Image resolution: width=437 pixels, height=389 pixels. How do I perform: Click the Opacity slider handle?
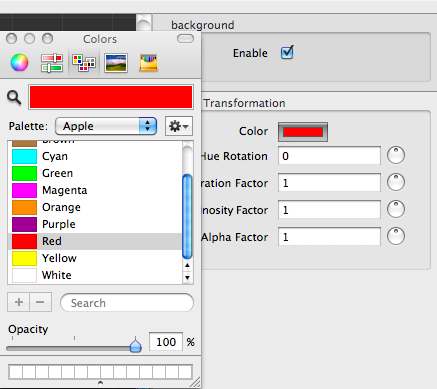135,345
